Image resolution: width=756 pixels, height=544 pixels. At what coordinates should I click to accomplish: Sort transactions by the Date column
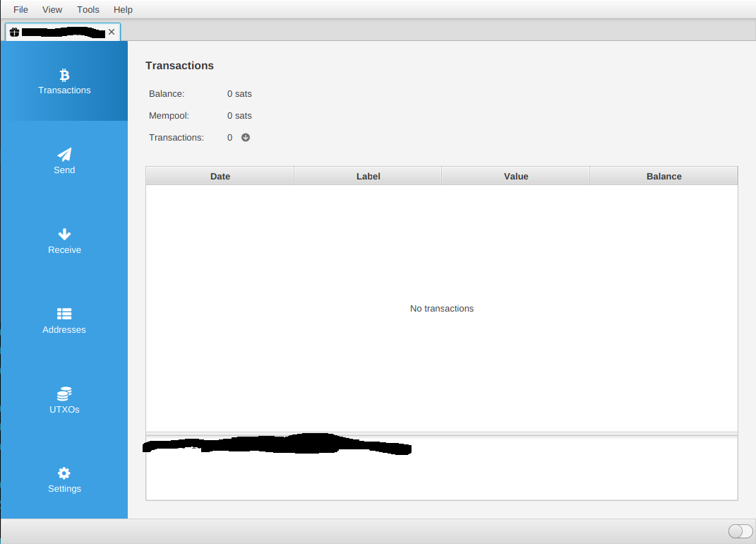pos(220,176)
